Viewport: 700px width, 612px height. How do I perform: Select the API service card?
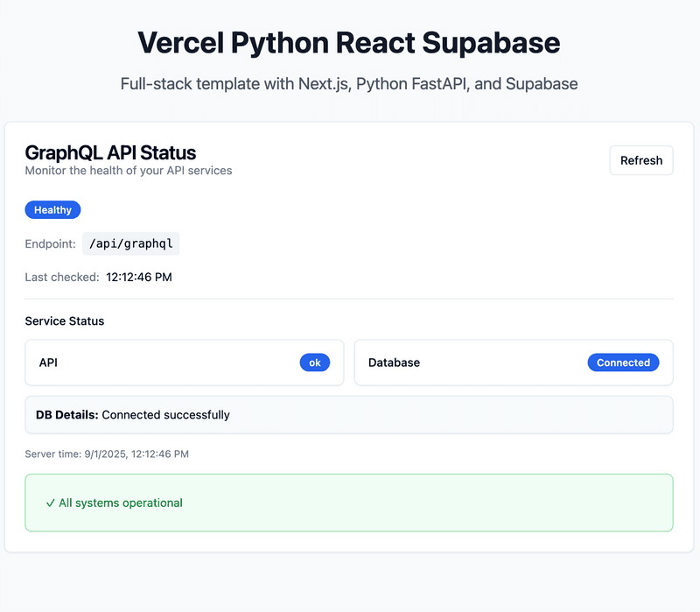[185, 362]
